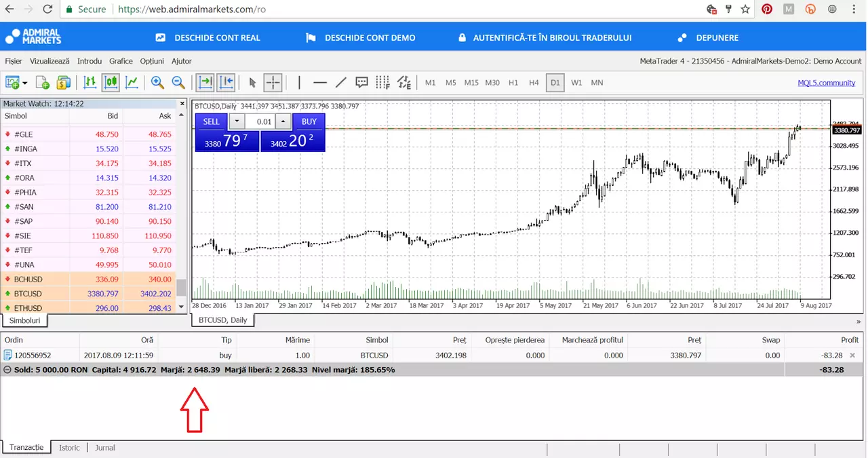This screenshot has height=458, width=868.
Task: Open the Fișier menu
Action: pos(14,61)
